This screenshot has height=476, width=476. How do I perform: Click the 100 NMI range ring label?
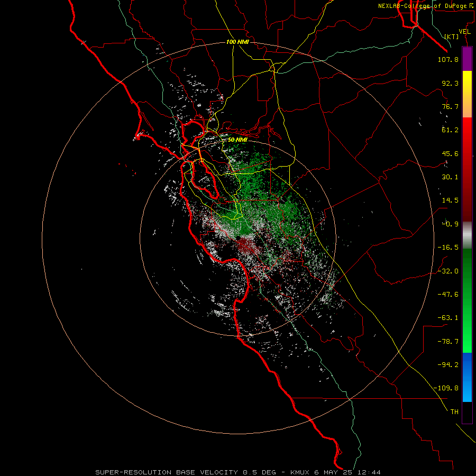tap(237, 42)
